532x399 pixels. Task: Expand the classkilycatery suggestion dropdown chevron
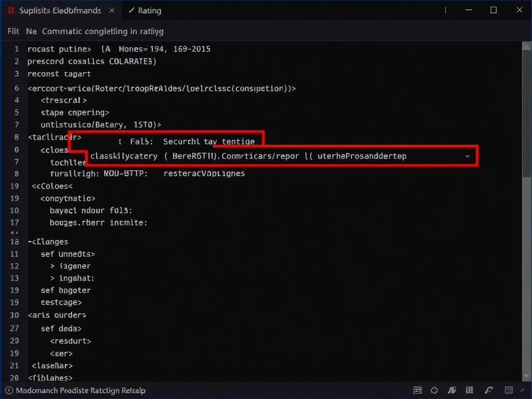pos(467,156)
